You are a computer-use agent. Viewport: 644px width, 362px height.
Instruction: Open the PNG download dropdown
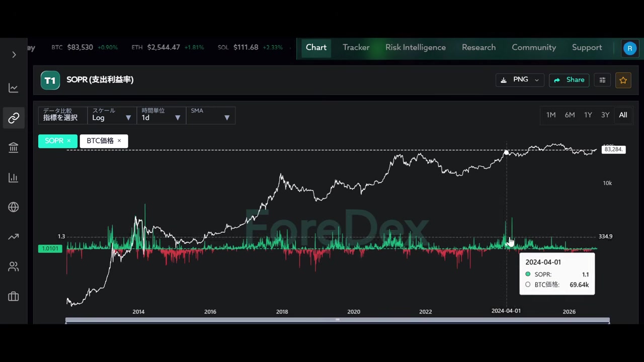pos(520,80)
